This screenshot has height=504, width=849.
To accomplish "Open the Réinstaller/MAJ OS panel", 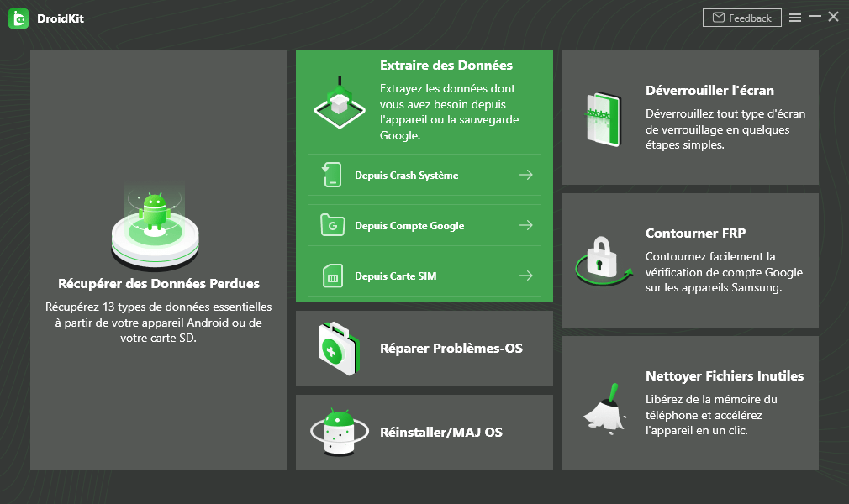I will coord(424,432).
